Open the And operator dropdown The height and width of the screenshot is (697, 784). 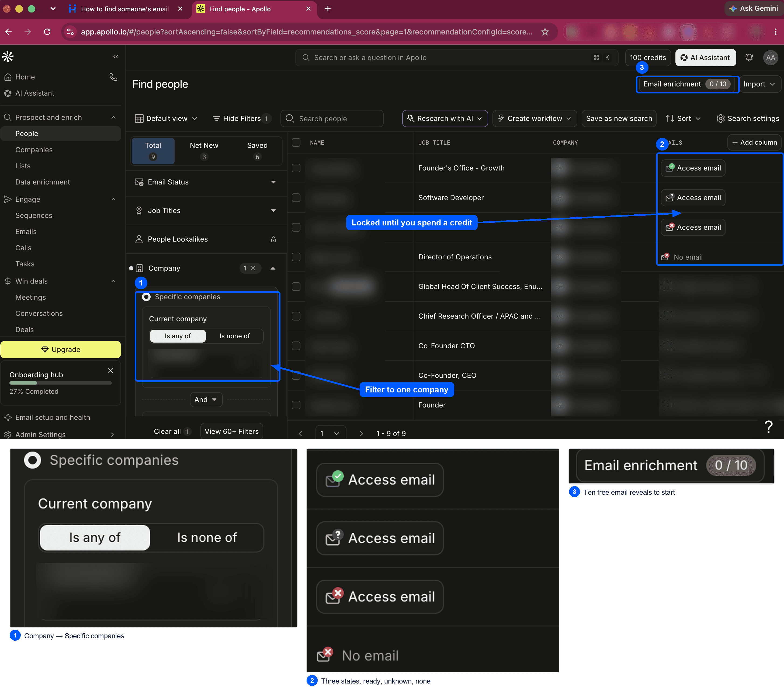(x=206, y=399)
